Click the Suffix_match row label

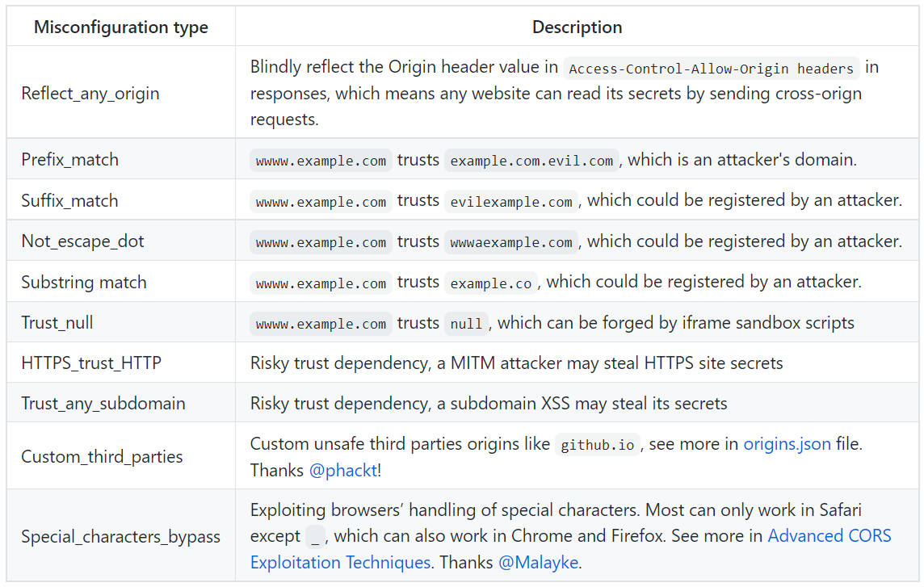(x=69, y=201)
